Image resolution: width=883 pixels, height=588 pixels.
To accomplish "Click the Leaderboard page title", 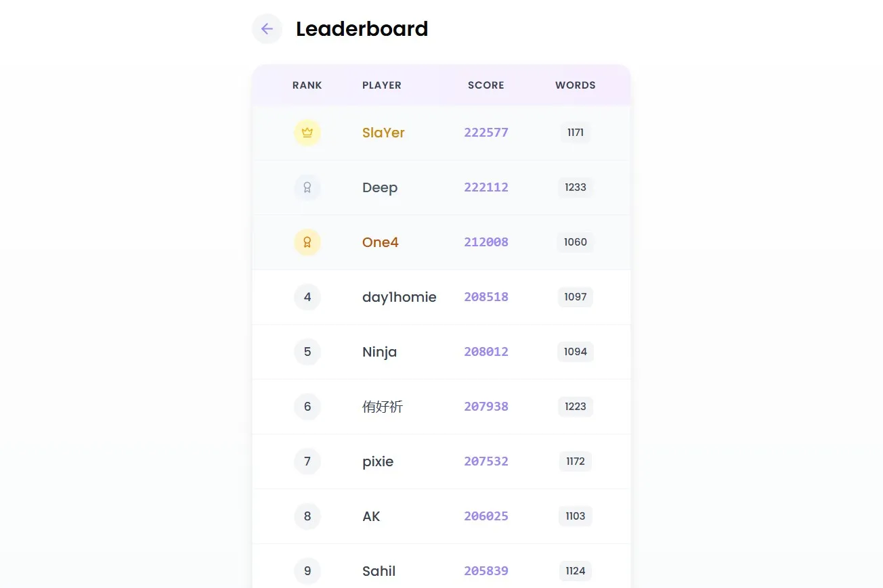I will (362, 29).
